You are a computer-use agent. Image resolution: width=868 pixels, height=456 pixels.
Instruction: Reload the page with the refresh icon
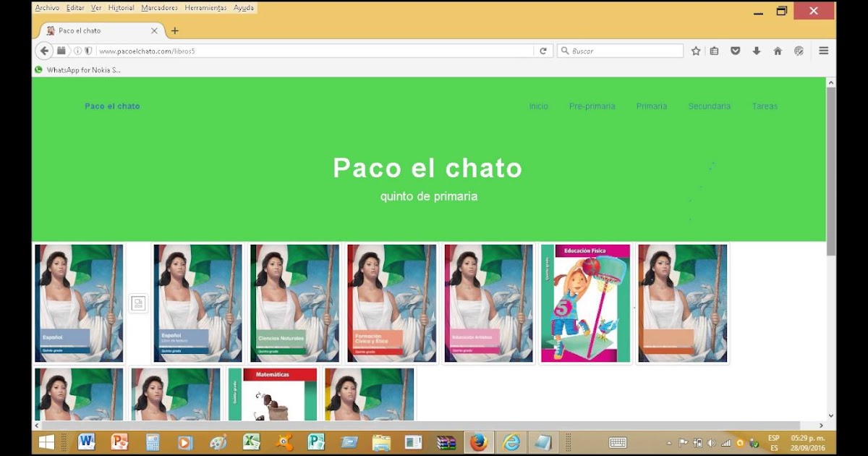(543, 51)
